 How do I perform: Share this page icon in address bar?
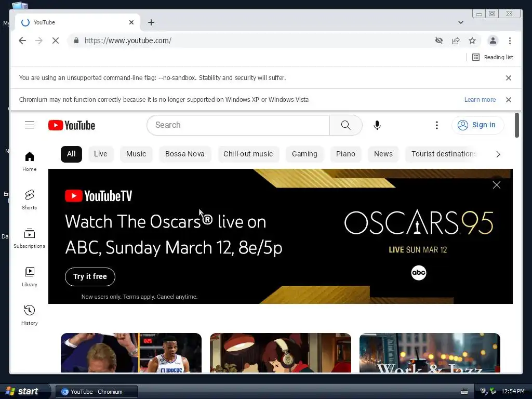456,41
